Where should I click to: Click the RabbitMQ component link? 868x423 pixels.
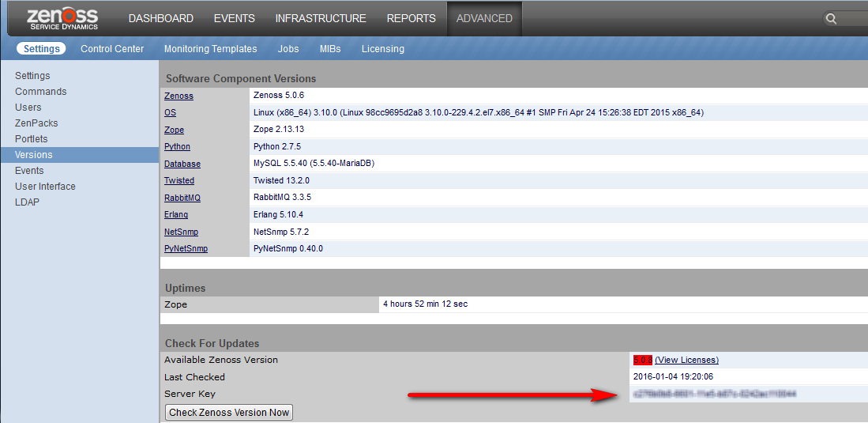coord(182,198)
